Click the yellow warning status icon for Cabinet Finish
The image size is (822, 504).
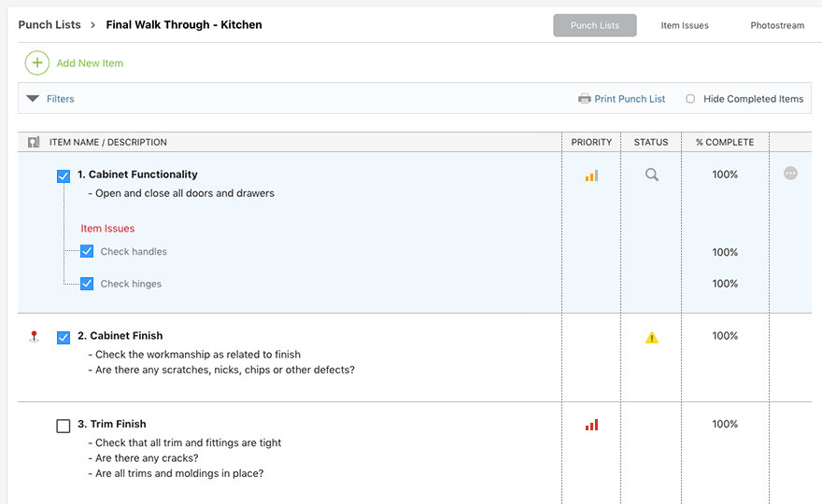pos(652,337)
